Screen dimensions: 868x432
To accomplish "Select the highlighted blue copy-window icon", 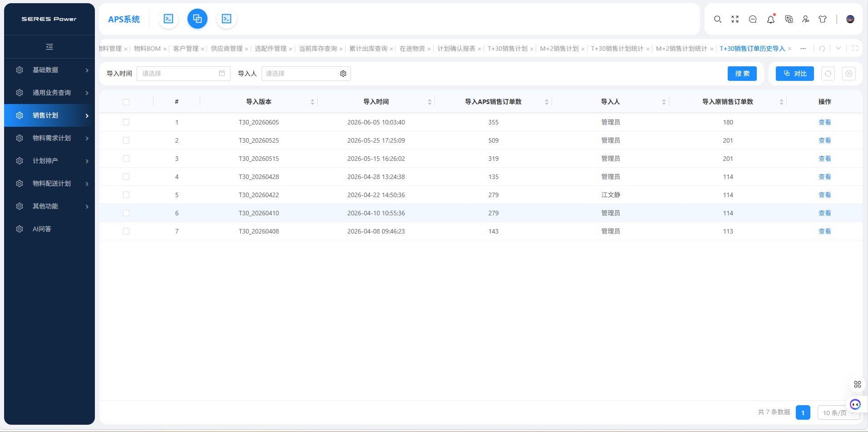I will [197, 19].
